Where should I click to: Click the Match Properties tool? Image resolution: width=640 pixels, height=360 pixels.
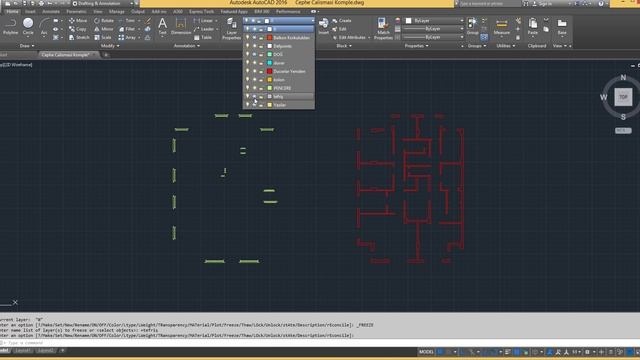click(383, 29)
